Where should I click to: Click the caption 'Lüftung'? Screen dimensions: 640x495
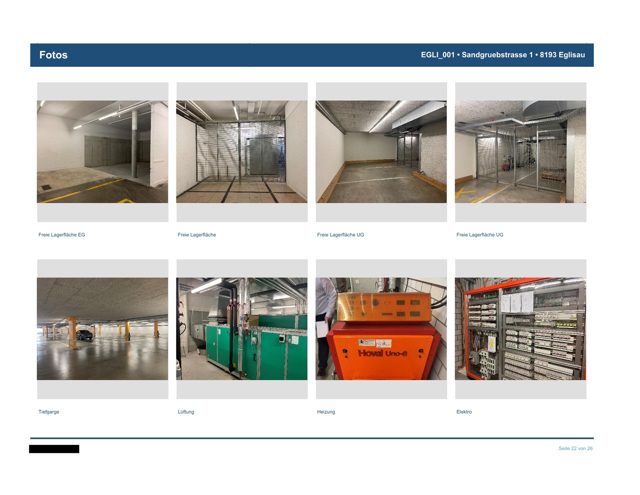(186, 412)
